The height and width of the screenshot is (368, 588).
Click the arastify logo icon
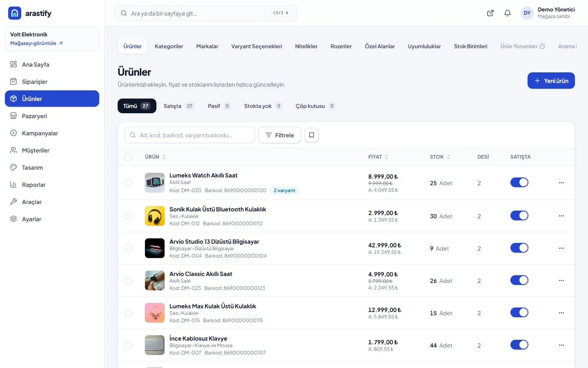[x=15, y=13]
